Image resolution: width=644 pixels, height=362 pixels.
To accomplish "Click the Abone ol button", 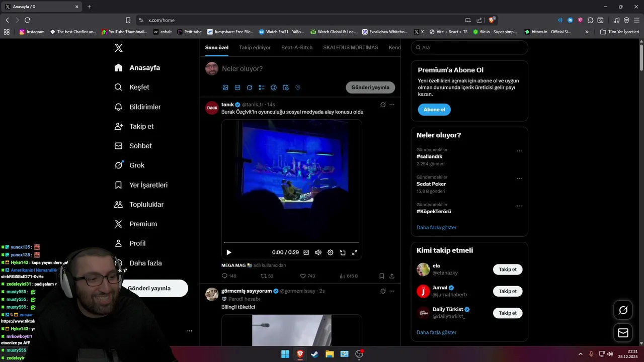I will pos(434,110).
